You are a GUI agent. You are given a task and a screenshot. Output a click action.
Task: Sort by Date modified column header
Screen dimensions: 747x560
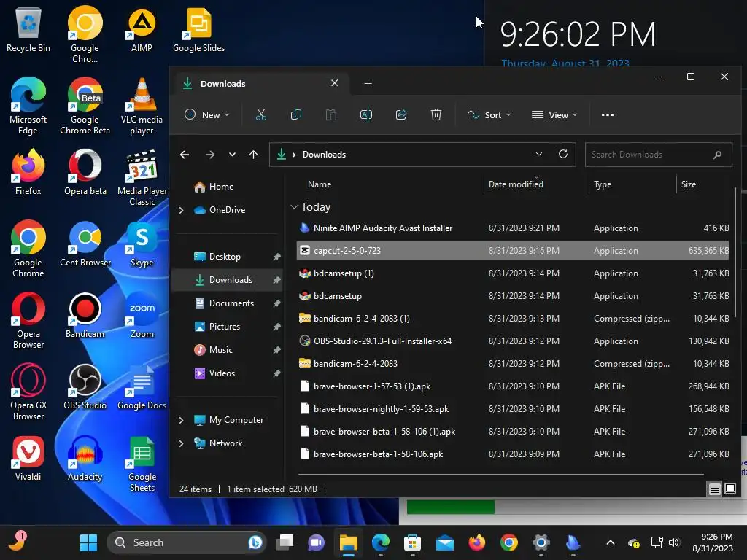click(516, 184)
